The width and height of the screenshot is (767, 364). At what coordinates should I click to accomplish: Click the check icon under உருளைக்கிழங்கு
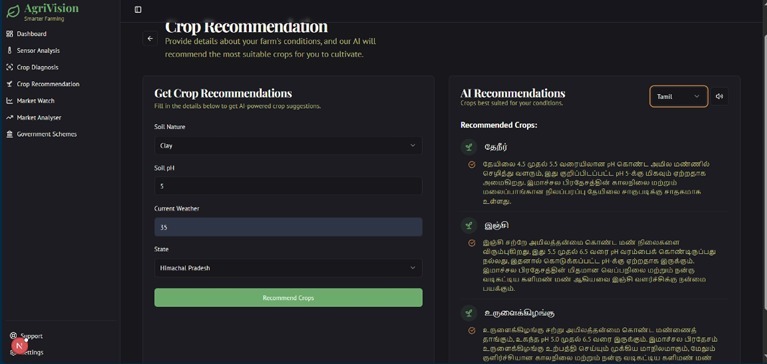(x=472, y=330)
